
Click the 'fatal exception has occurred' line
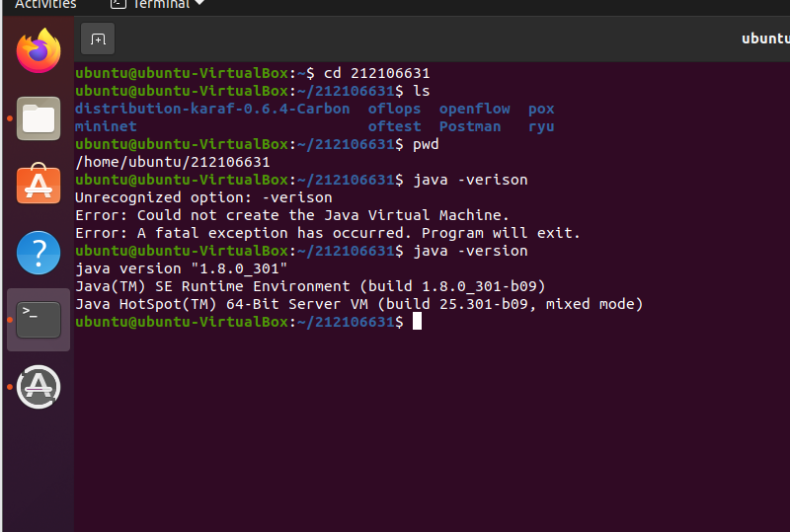tap(328, 233)
